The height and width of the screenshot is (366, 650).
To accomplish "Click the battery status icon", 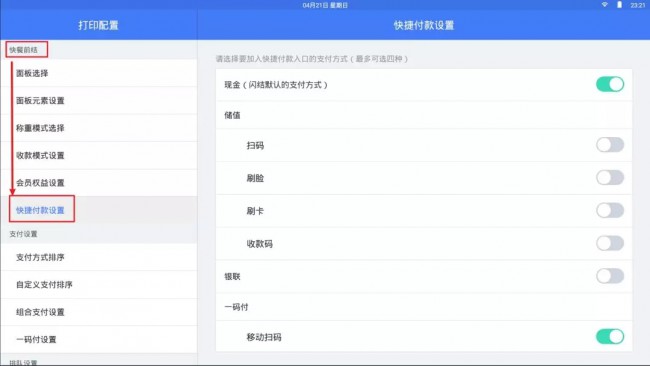I will [619, 5].
